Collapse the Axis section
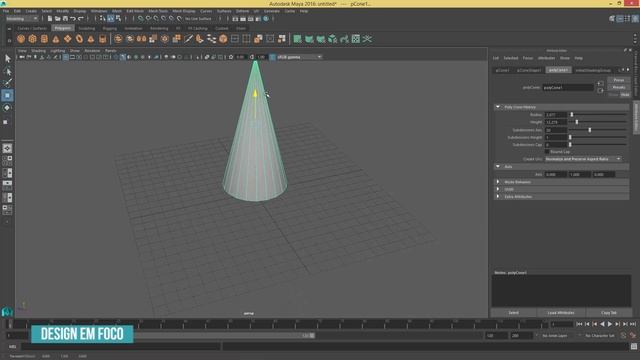The height and width of the screenshot is (360, 640). 498,167
